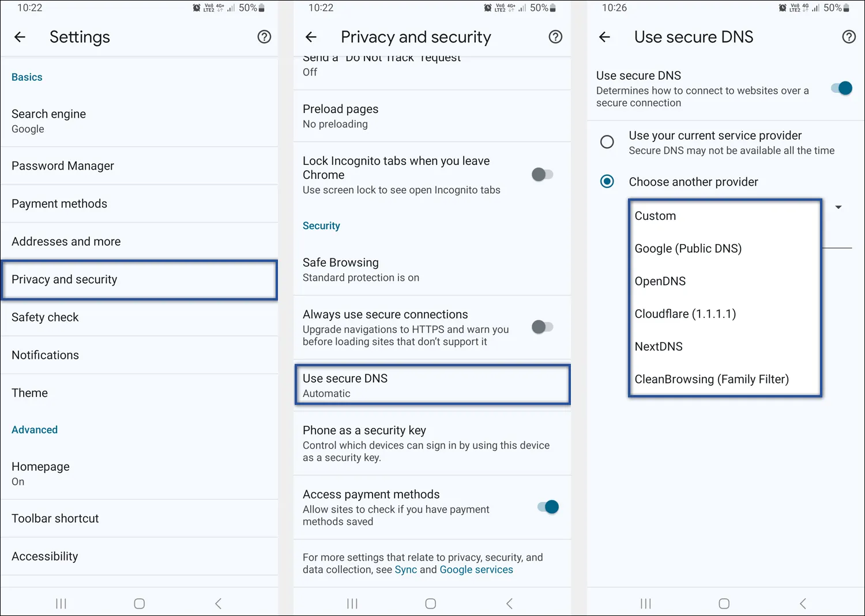Enable Lock Incognito tabs when you leave Chrome
The width and height of the screenshot is (865, 616).
pos(542,174)
